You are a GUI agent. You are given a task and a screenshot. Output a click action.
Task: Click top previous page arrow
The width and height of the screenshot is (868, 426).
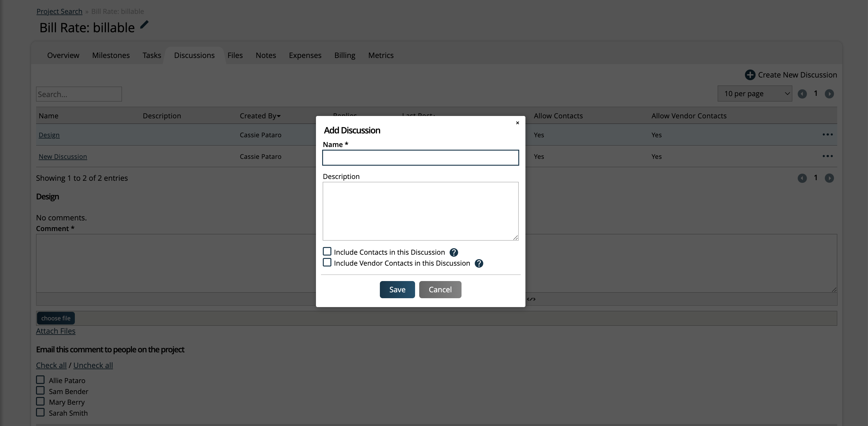pos(802,94)
